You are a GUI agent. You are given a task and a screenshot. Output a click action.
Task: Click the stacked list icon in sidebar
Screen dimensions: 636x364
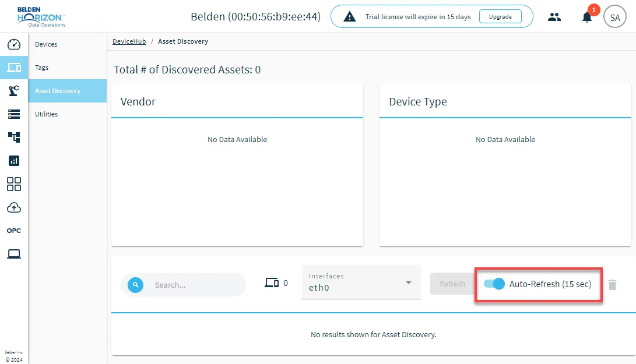(14, 114)
